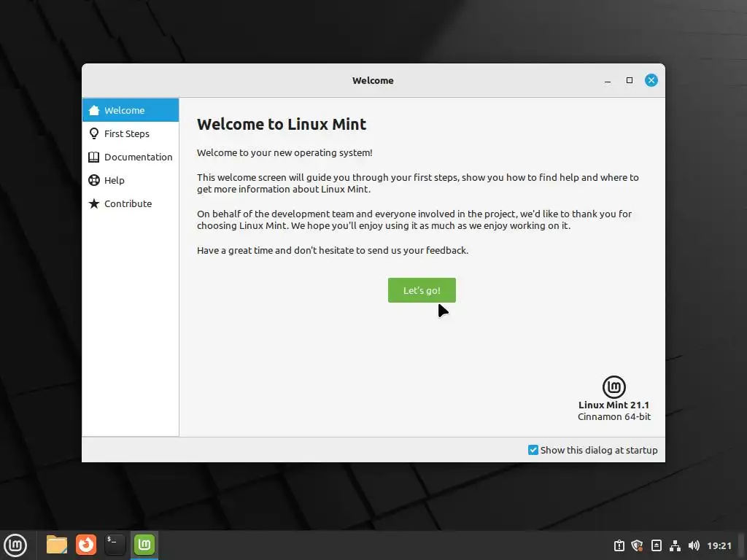Screen dimensions: 747x560
Task: Go to the Documentation section
Action: click(x=131, y=157)
